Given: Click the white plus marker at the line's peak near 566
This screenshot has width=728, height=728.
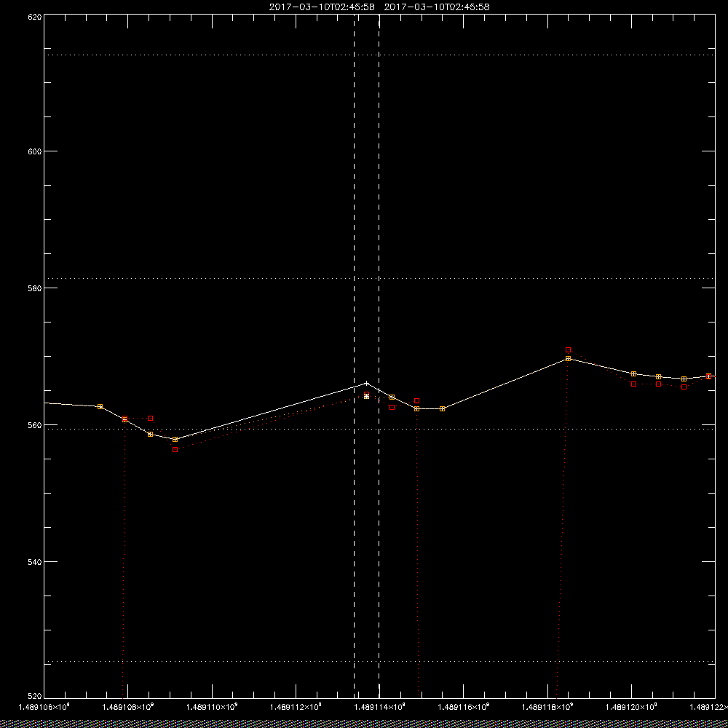Looking at the screenshot, I should point(367,384).
